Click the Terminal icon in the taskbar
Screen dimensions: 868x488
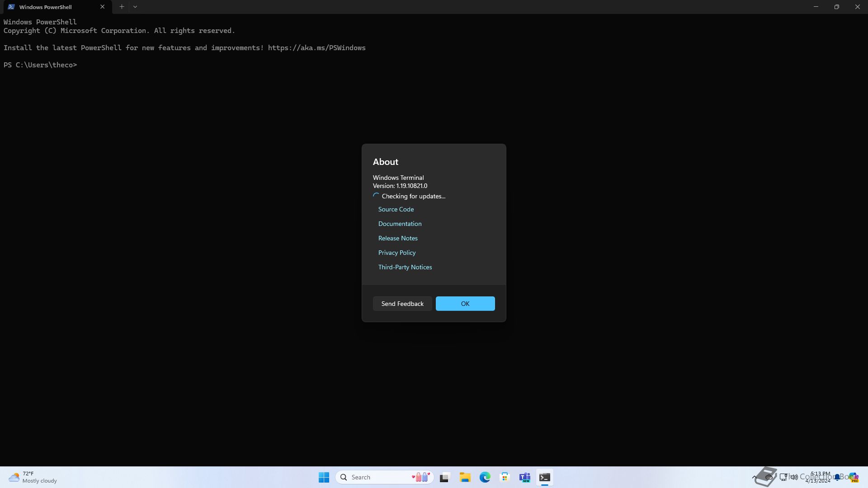[544, 477]
